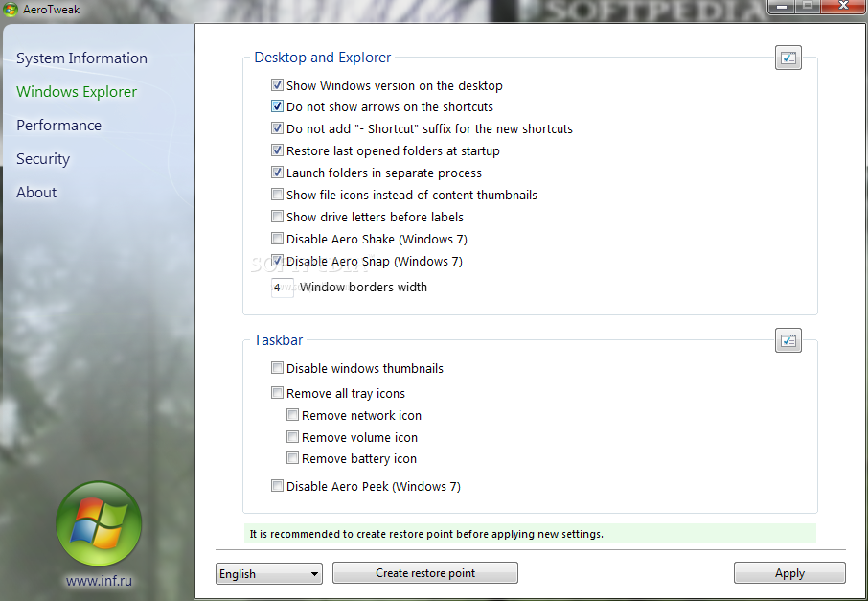Check Remove volume icon
Screen dimensions: 868x601
coord(293,437)
